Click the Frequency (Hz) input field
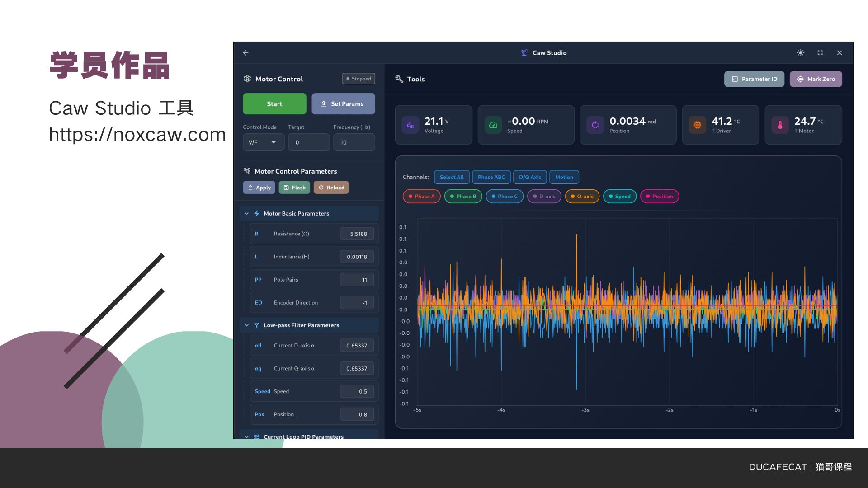Viewport: 868px width, 488px height. point(354,142)
